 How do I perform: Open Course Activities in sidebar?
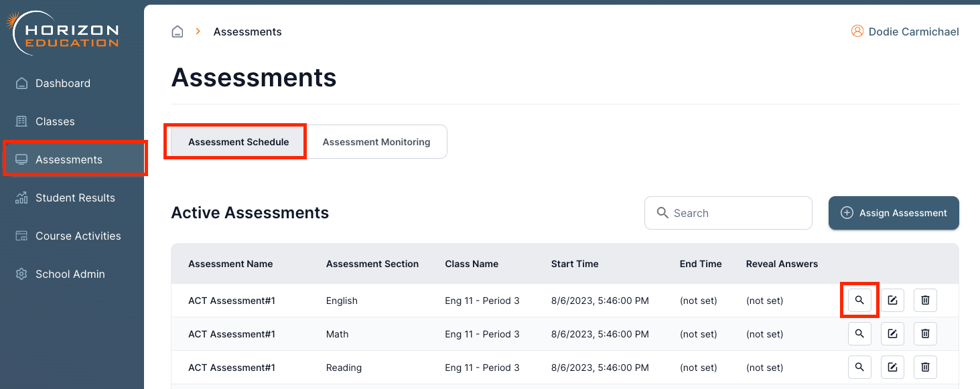coord(78,236)
